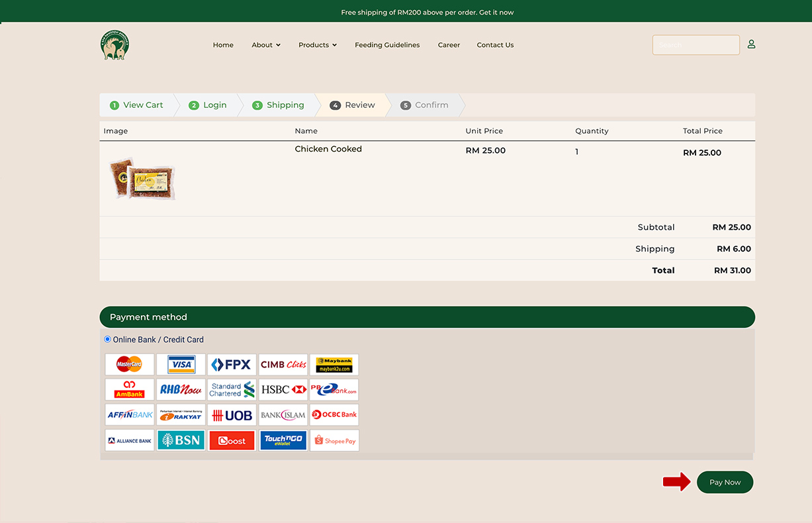Choose the Touch 'n Go eWallet icon

coord(283,441)
